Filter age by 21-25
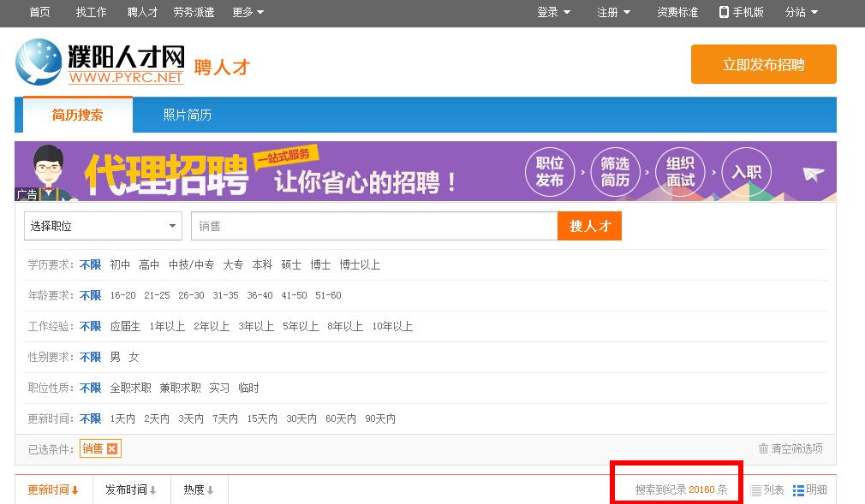Image resolution: width=865 pixels, height=504 pixels. (x=157, y=295)
